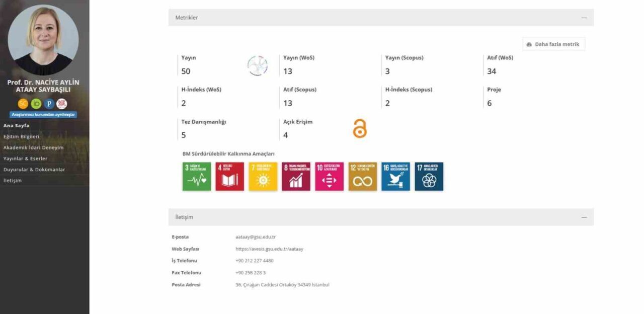Open Duyurular & Dokümanlar section
This screenshot has height=314, width=644.
coord(34,170)
